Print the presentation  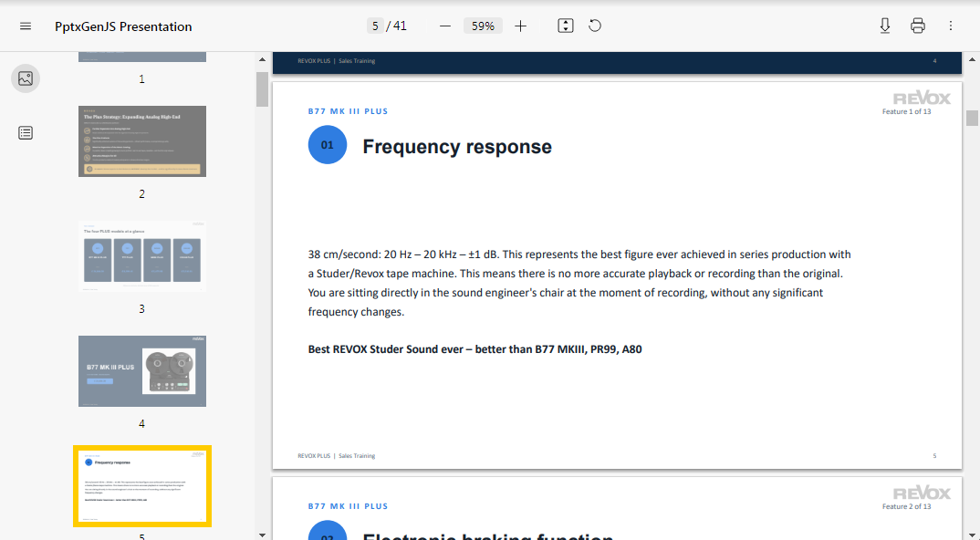[x=918, y=26]
